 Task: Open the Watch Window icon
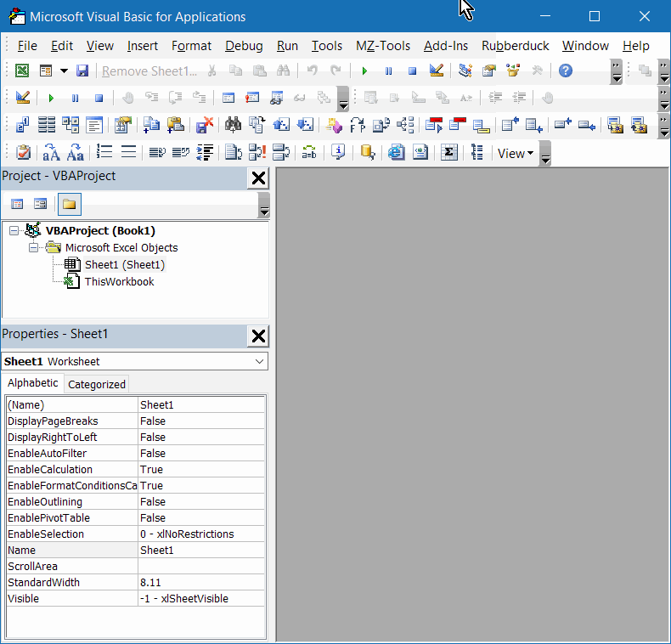[276, 98]
